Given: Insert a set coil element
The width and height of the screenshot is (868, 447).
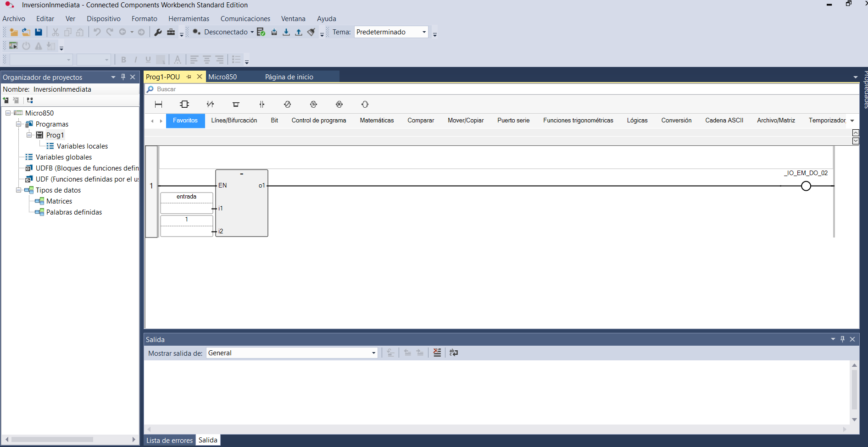Looking at the screenshot, I should pyautogui.click(x=313, y=105).
